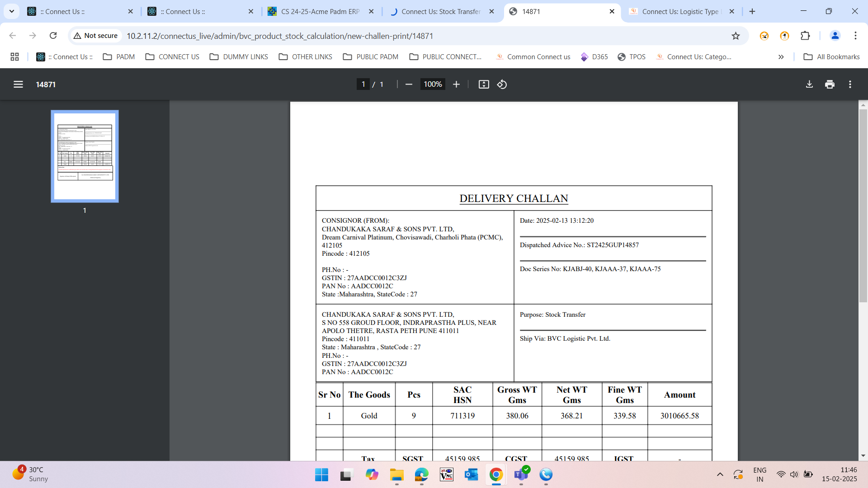868x488 pixels.
Task: Click the 100% zoom level field
Action: coord(433,84)
